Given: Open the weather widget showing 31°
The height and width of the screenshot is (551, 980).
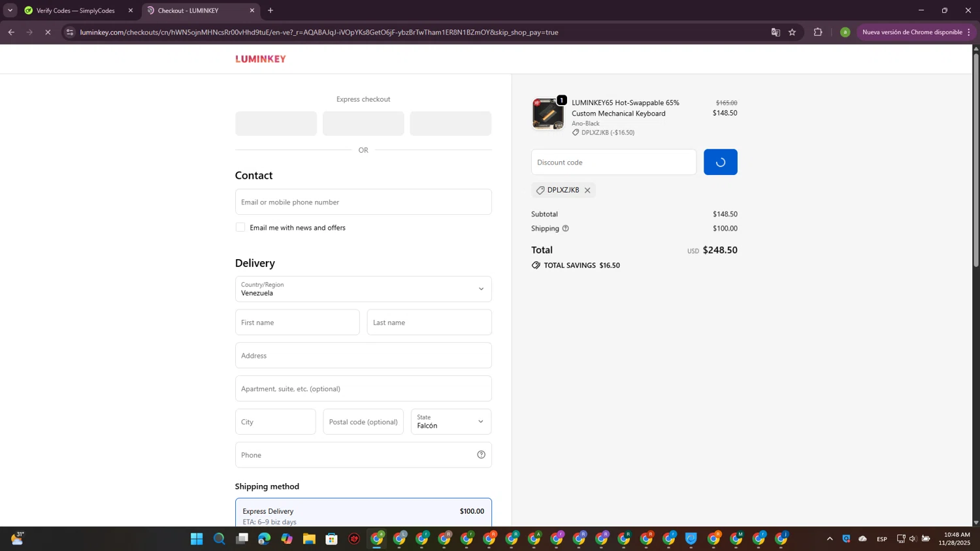Looking at the screenshot, I should pyautogui.click(x=18, y=538).
